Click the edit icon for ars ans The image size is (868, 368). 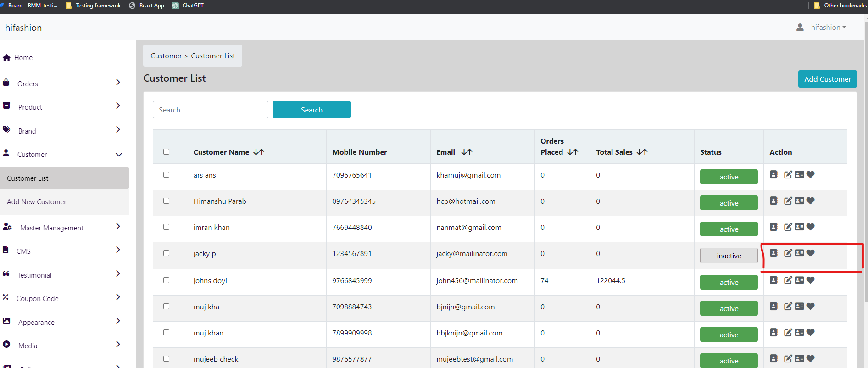pyautogui.click(x=788, y=175)
